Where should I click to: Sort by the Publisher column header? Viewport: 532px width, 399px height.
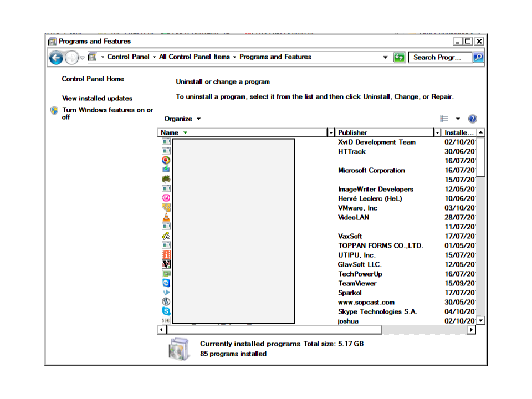tap(385, 132)
